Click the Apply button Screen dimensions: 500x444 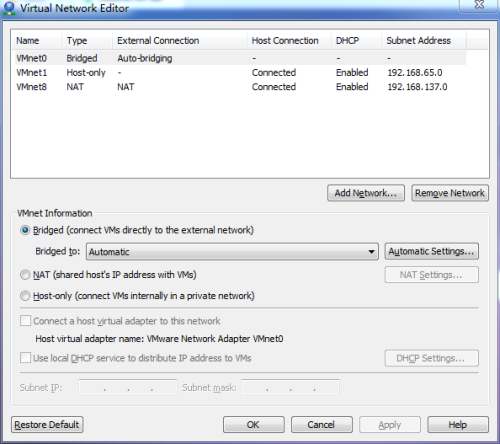390,425
